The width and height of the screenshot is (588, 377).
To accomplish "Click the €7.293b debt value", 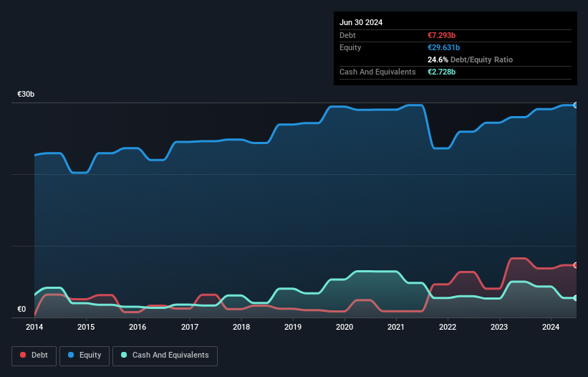I will click(441, 35).
